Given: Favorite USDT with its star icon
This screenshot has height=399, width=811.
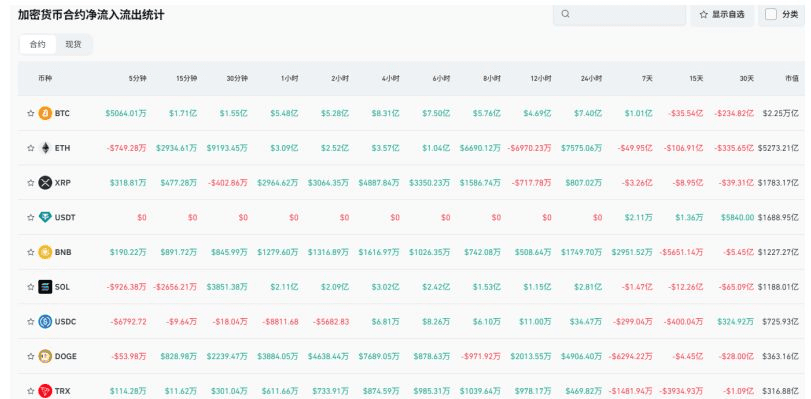Looking at the screenshot, I should coord(31,217).
